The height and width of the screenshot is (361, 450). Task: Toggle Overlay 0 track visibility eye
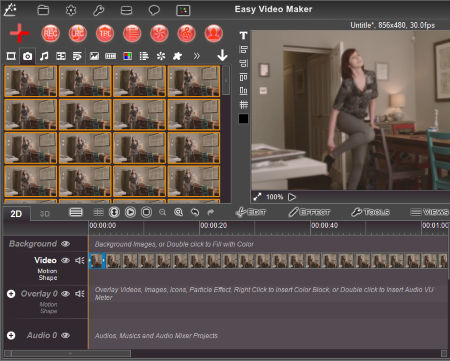tap(66, 294)
